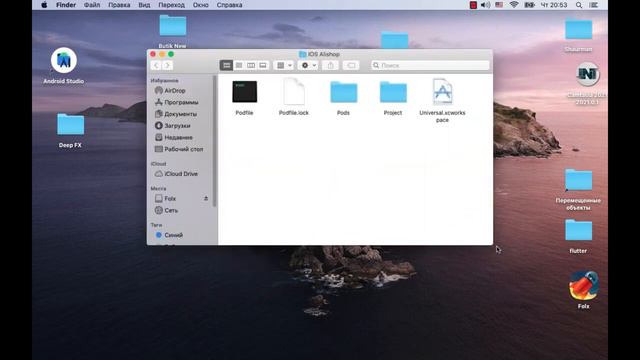Open the Apple menu
The image size is (640, 360).
(x=44, y=5)
